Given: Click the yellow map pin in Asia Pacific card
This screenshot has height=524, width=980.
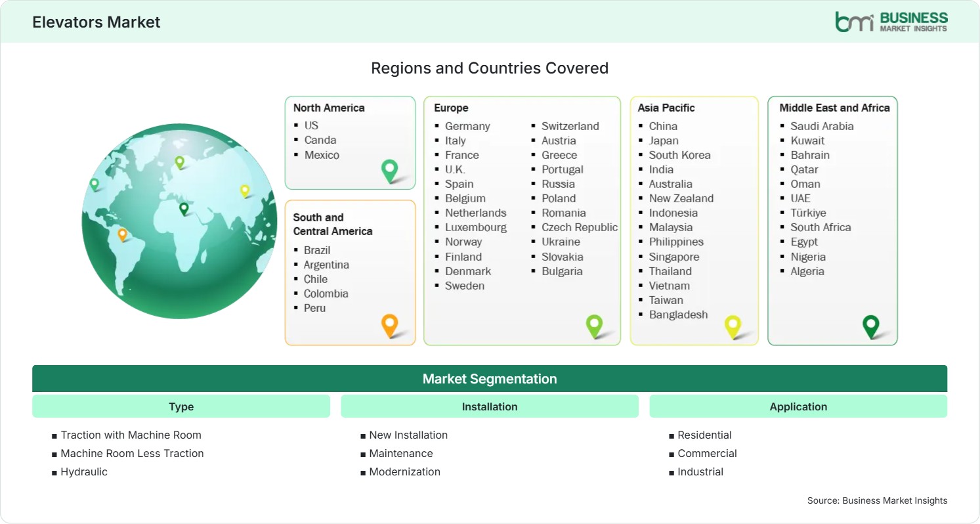Looking at the screenshot, I should pos(733,326).
